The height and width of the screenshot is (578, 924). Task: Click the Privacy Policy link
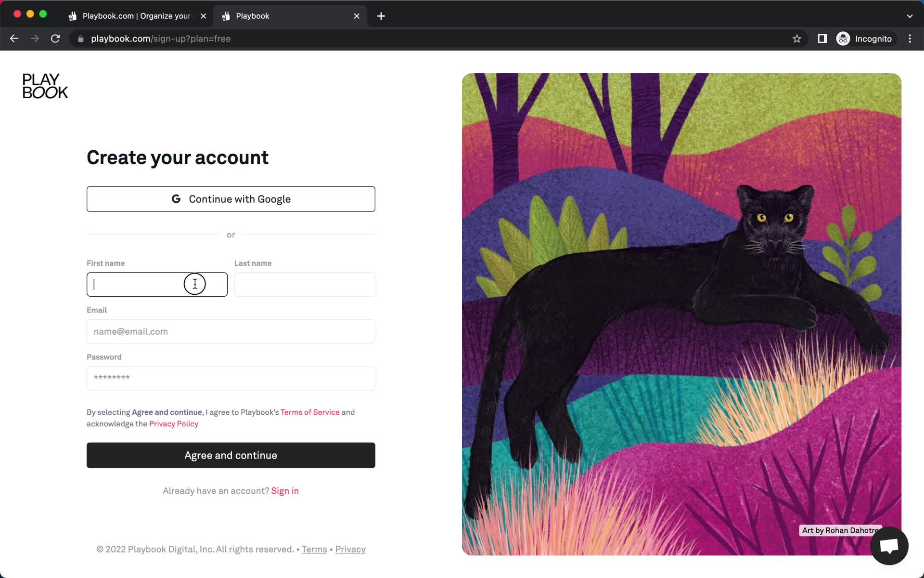click(x=174, y=423)
